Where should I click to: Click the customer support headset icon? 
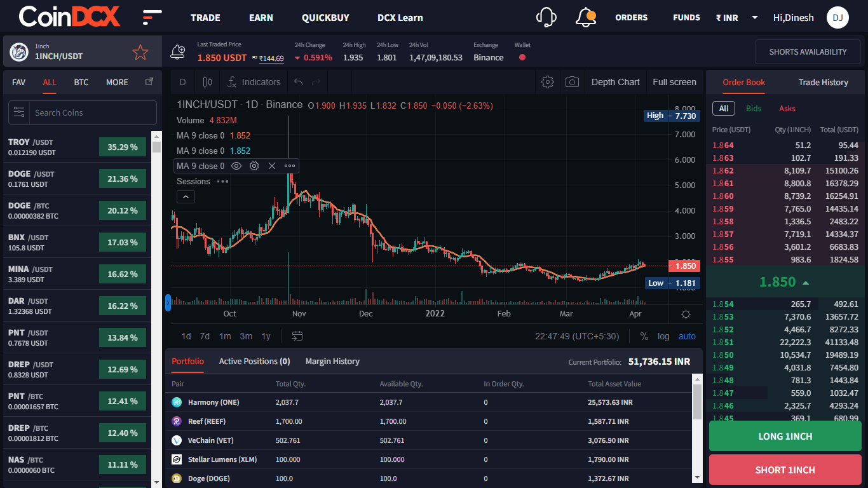click(546, 17)
